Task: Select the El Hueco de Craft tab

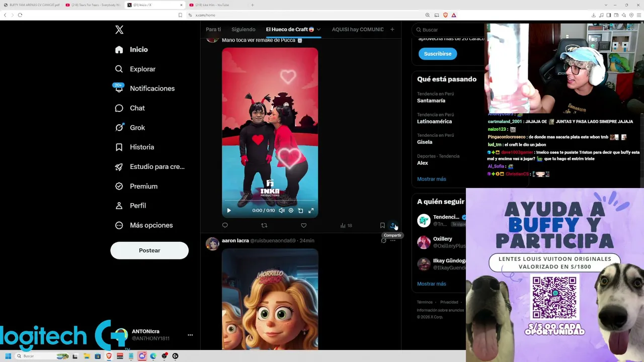Action: [x=290, y=29]
